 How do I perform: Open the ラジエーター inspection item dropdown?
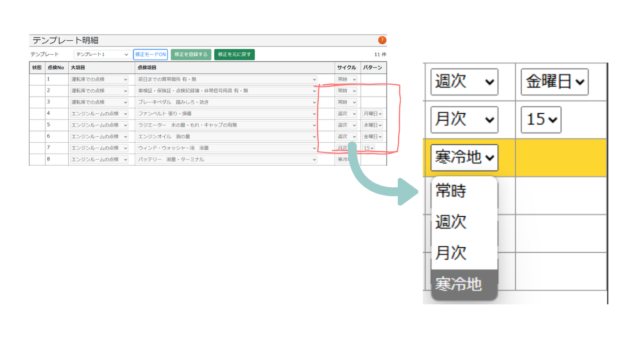[x=227, y=125]
